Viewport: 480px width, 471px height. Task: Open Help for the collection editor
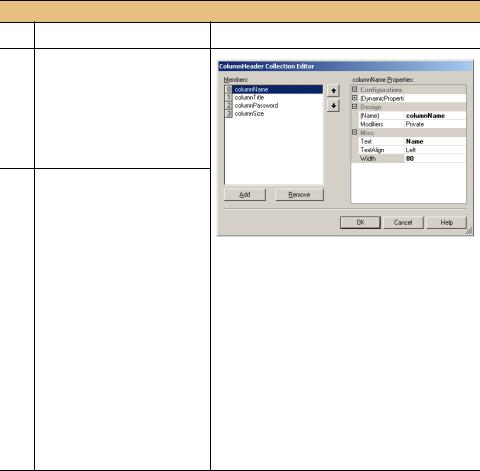tap(447, 222)
